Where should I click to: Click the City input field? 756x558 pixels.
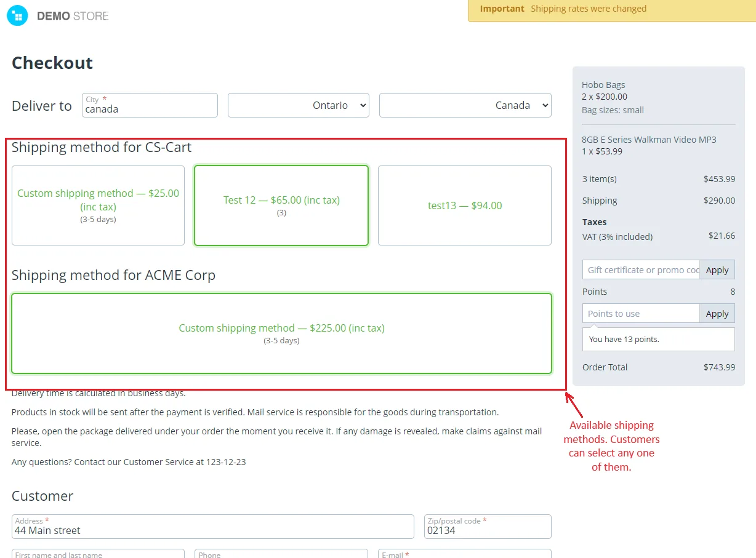(x=150, y=105)
